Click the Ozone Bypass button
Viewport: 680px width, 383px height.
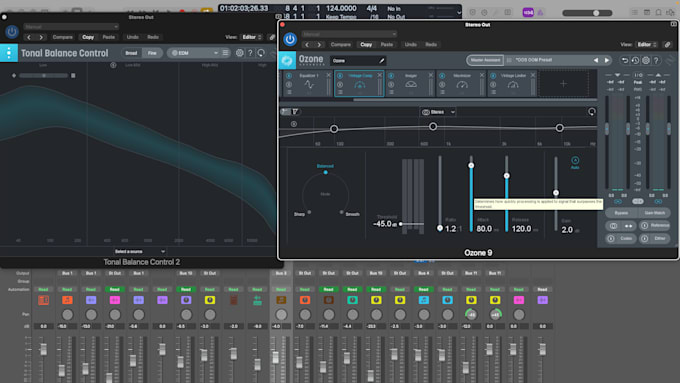pyautogui.click(x=621, y=213)
